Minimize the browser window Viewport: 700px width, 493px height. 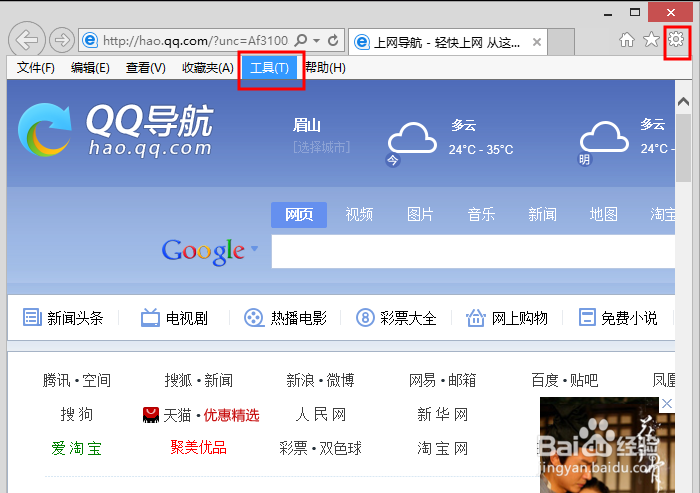pos(608,13)
